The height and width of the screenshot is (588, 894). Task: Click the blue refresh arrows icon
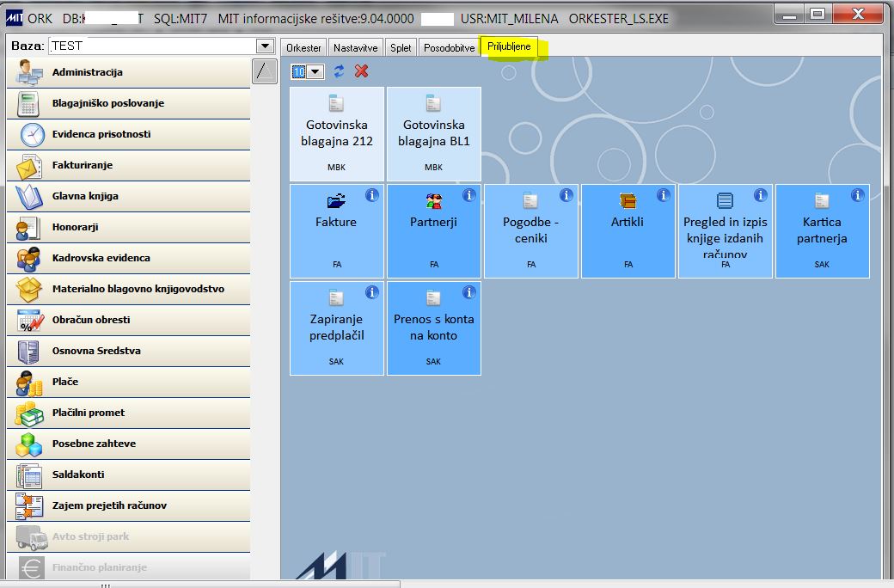[x=339, y=71]
